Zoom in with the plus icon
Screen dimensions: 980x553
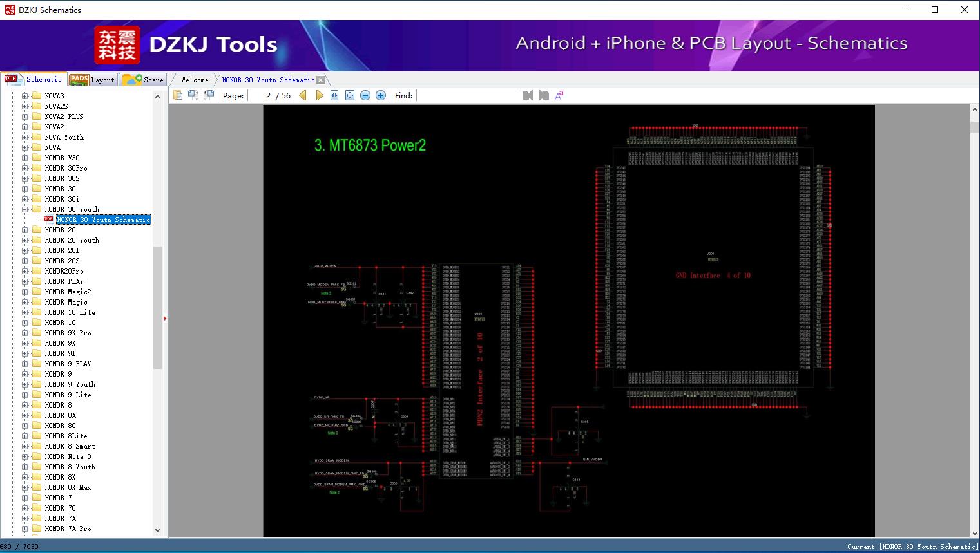[381, 95]
